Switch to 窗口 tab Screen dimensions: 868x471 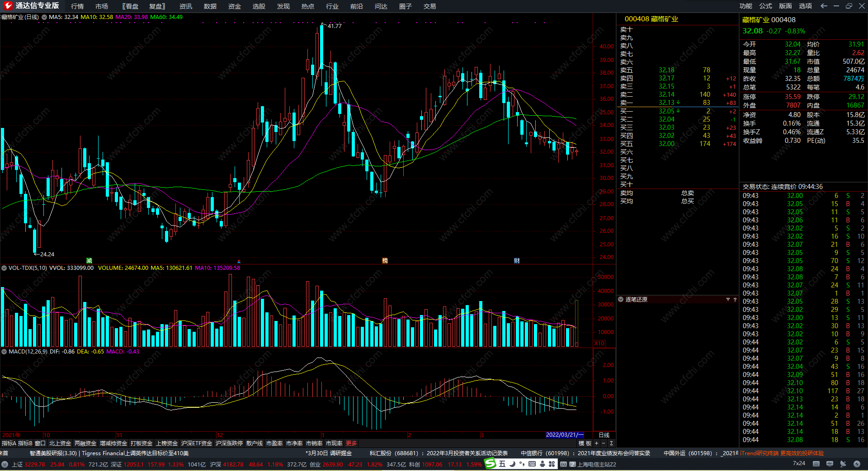click(x=40, y=443)
